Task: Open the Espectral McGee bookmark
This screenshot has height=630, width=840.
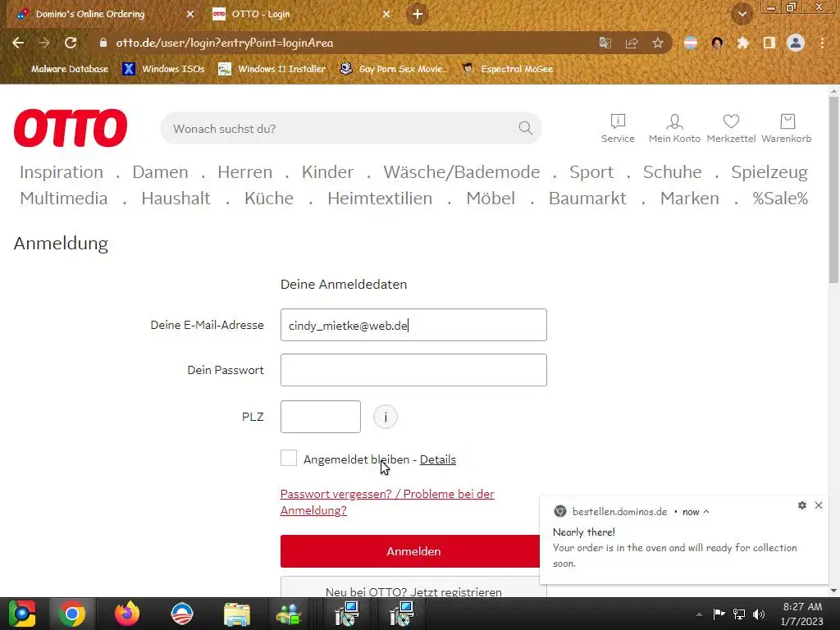Action: click(508, 69)
